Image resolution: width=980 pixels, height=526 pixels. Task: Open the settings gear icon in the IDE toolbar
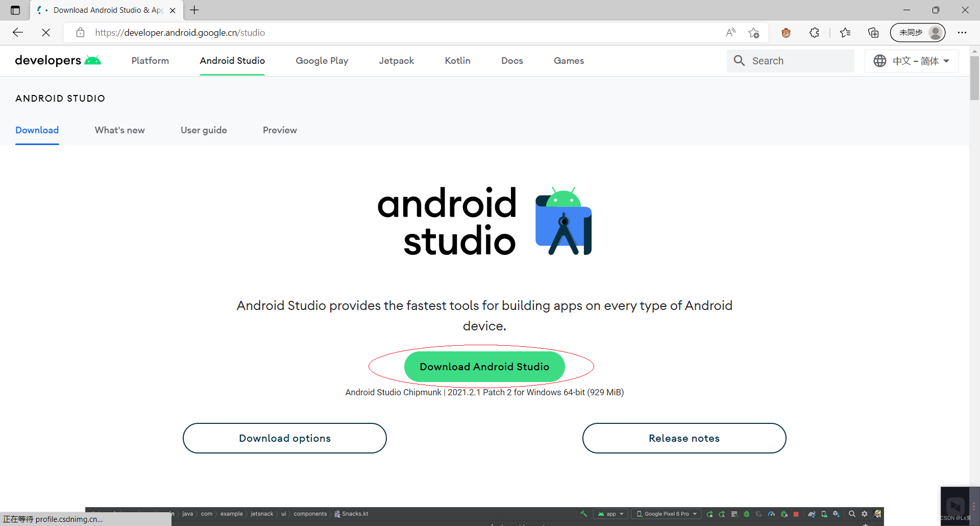tap(865, 514)
